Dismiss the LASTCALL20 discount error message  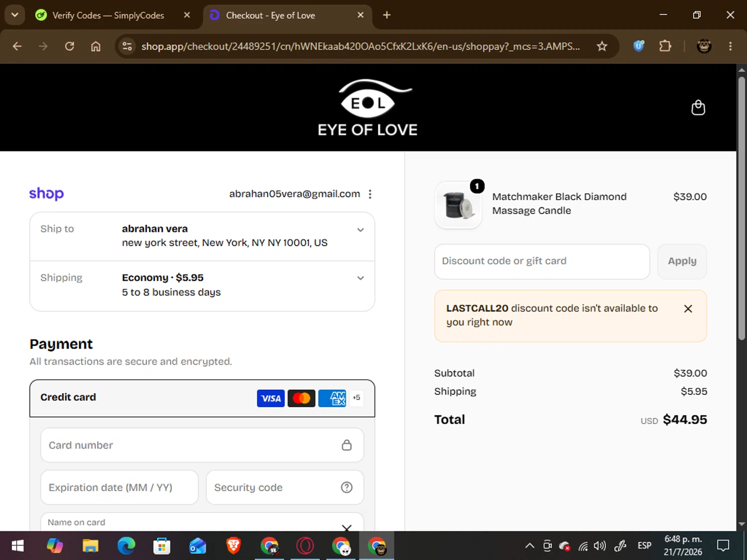click(x=688, y=309)
